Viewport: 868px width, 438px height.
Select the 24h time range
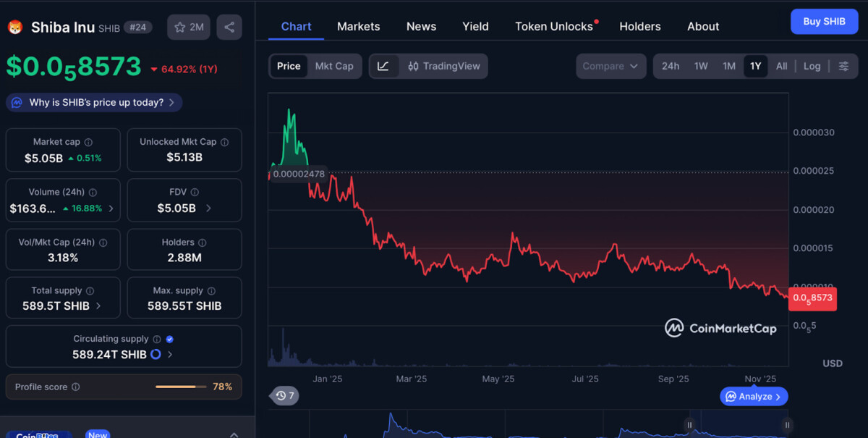[x=671, y=66]
